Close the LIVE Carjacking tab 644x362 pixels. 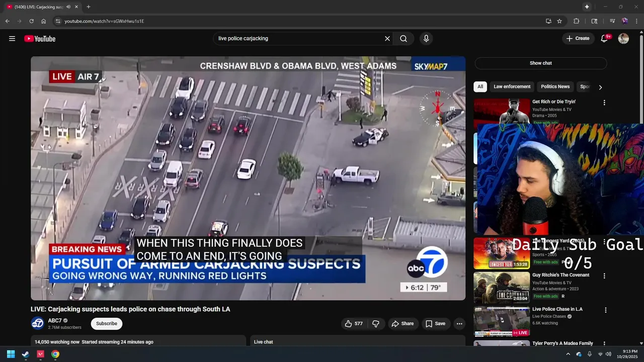76,7
